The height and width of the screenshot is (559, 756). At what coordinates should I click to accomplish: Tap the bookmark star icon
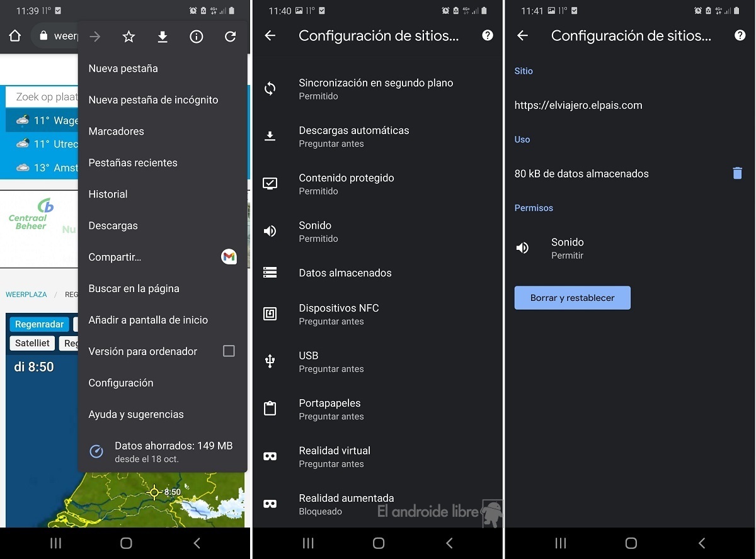click(129, 37)
